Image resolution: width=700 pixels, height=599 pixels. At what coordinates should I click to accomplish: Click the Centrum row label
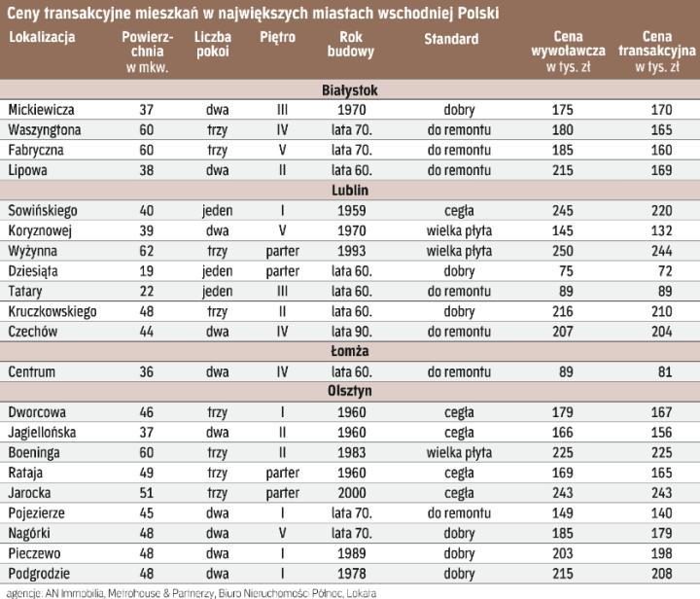coord(32,370)
